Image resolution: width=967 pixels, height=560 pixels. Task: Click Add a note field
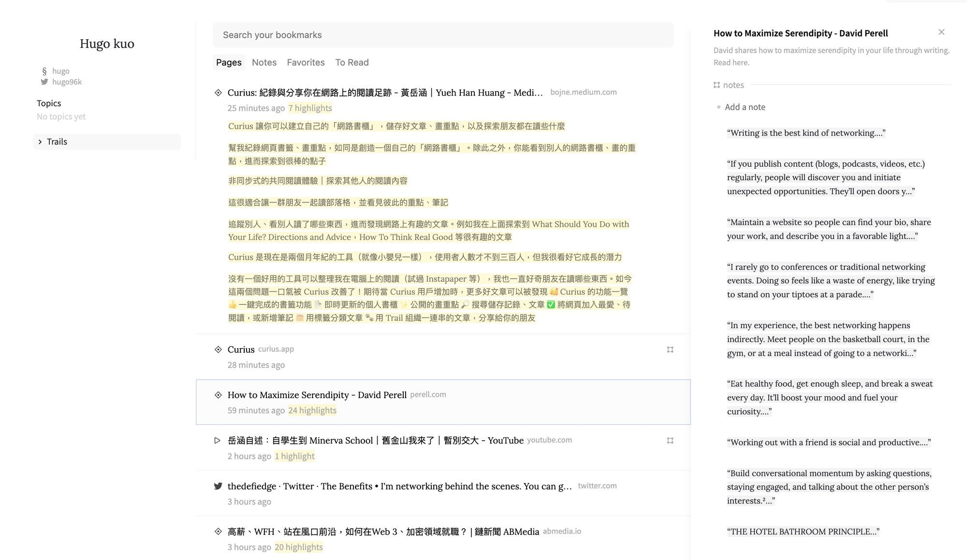pos(745,107)
